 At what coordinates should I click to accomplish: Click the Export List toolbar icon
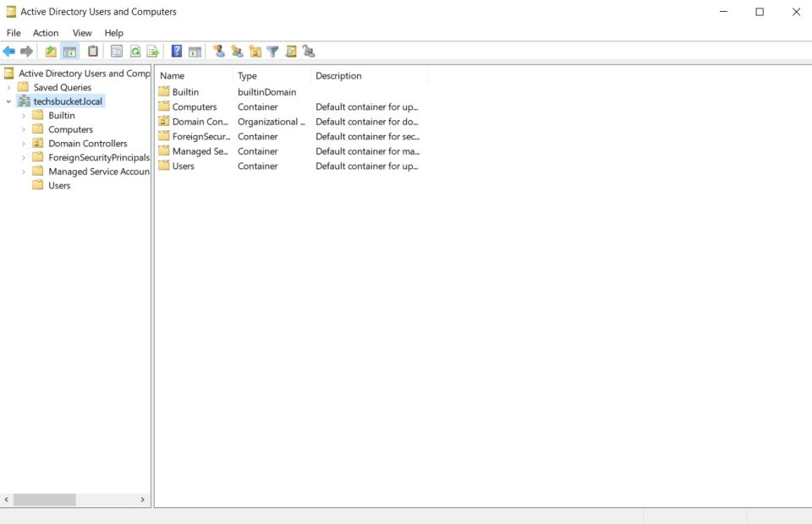pyautogui.click(x=153, y=52)
